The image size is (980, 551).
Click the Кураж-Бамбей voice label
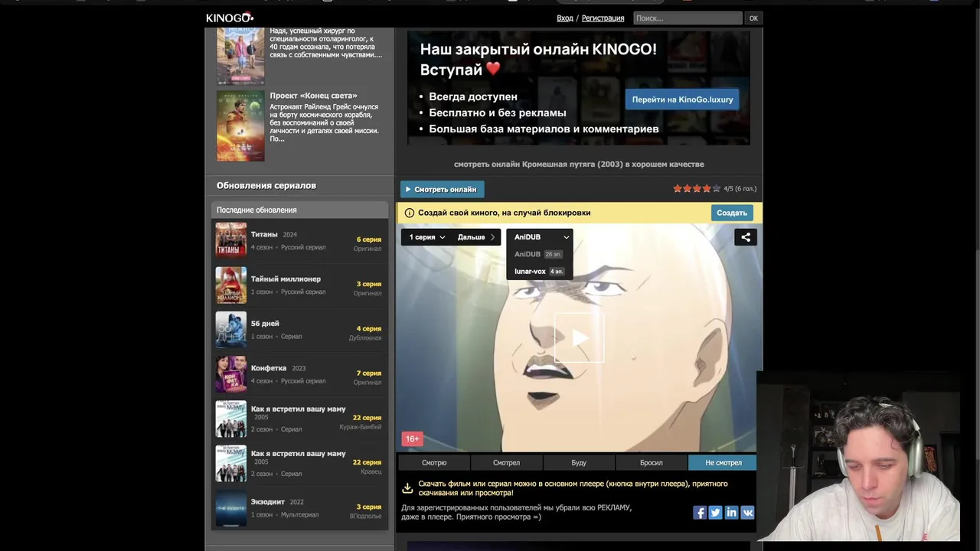361,427
